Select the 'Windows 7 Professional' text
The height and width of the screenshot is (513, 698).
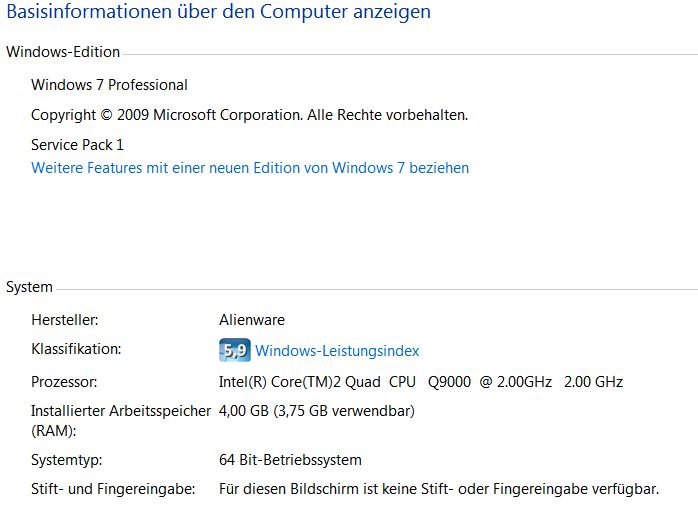[x=109, y=85]
